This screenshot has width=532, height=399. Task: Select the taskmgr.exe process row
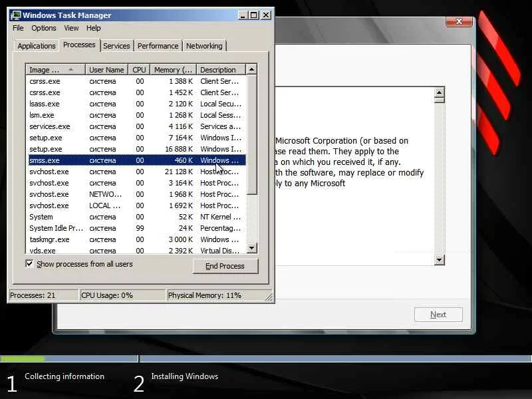coord(137,239)
